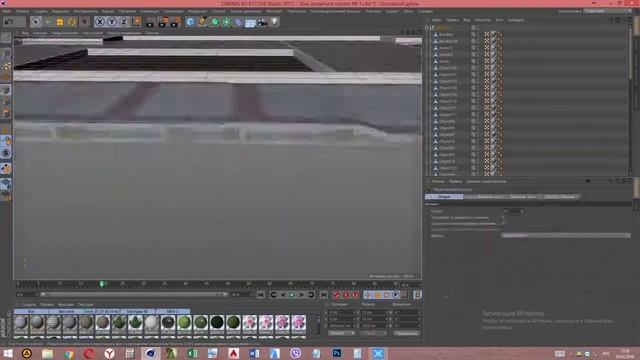Add a camera object
Viewport: 640px width, 360px height.
pos(262,22)
